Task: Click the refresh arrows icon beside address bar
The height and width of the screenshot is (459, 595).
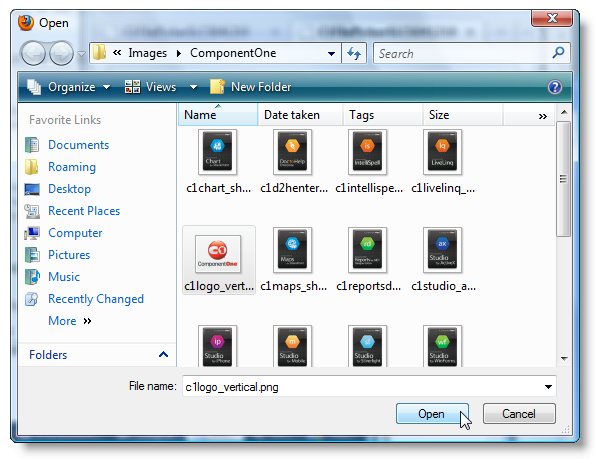Action: [354, 53]
